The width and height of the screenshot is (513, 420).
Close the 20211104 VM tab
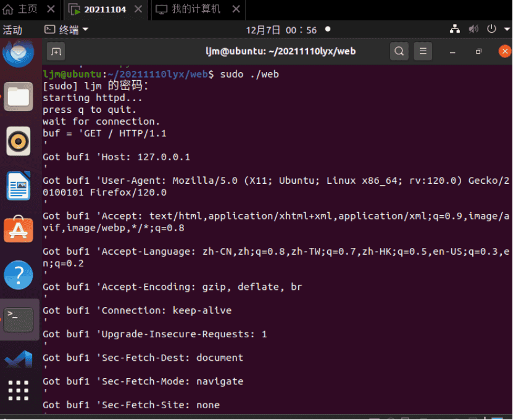(139, 9)
